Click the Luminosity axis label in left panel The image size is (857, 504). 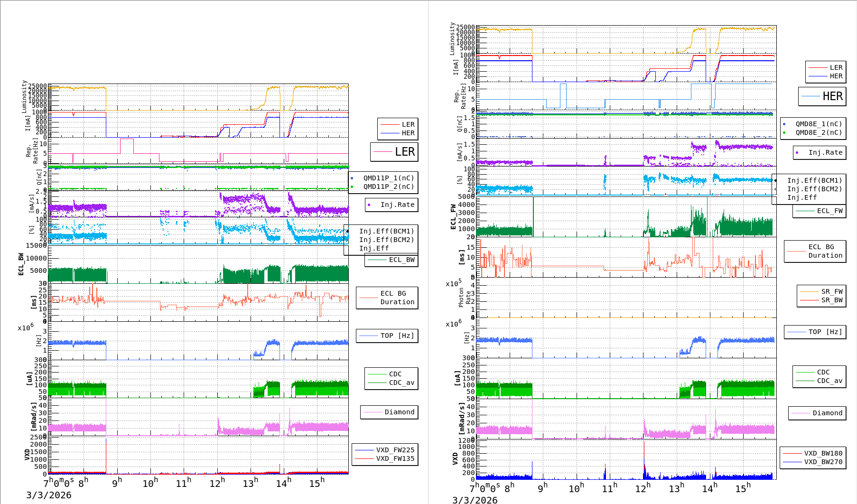pyautogui.click(x=25, y=96)
